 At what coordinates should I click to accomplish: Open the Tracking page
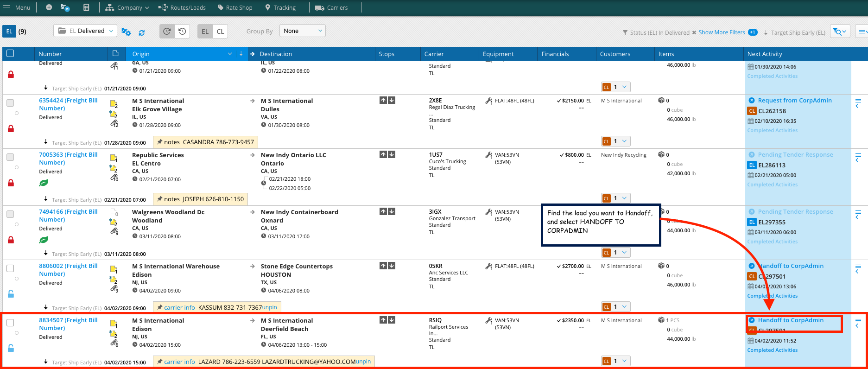[280, 7]
